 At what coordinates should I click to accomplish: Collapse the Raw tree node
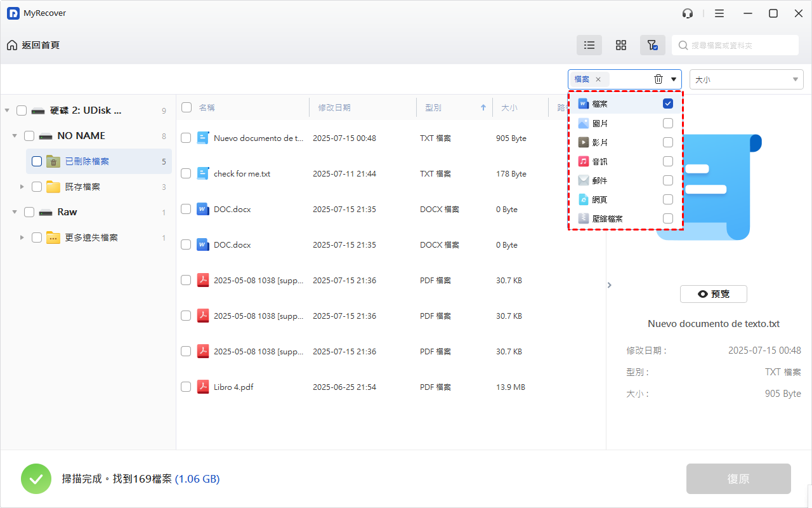(15, 212)
